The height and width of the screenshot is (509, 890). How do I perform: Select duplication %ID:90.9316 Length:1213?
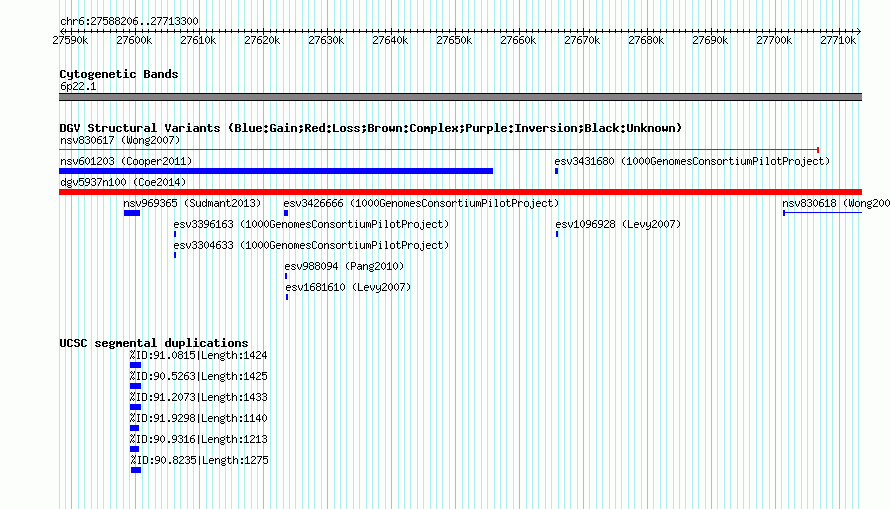tap(198, 439)
